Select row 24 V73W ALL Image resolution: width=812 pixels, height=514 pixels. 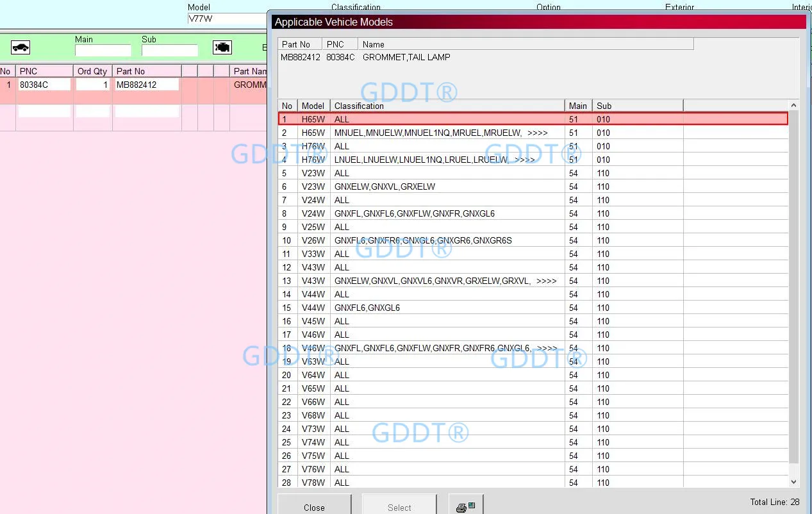[533, 429]
